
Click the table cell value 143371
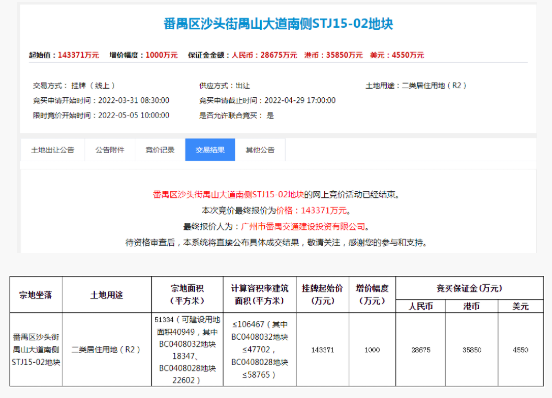[x=323, y=350]
